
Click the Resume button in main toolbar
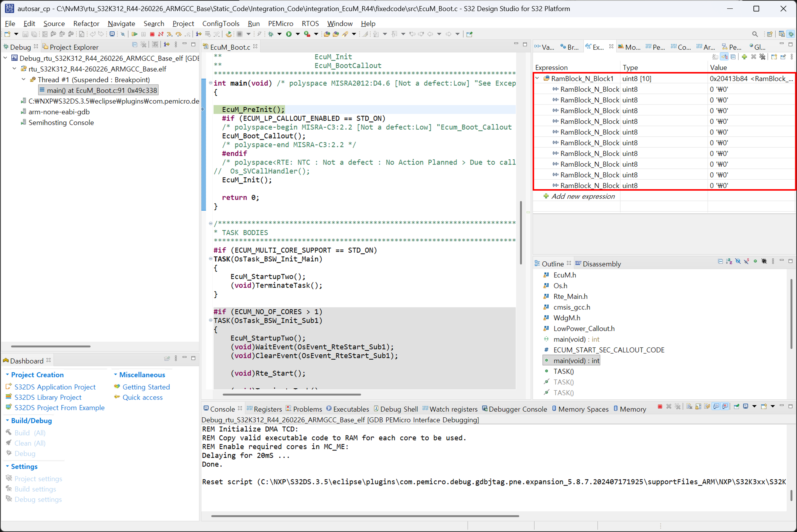(134, 34)
